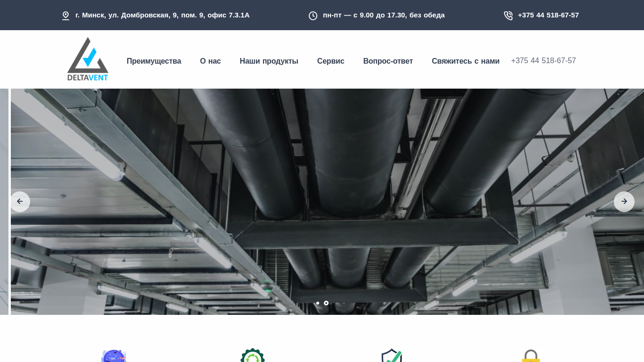644x362 pixels.
Task: Click the address г. Минск, ул. Домбровская text
Action: [x=162, y=15]
